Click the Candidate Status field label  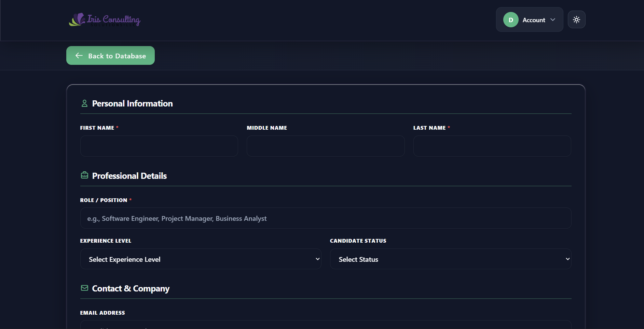coord(358,241)
